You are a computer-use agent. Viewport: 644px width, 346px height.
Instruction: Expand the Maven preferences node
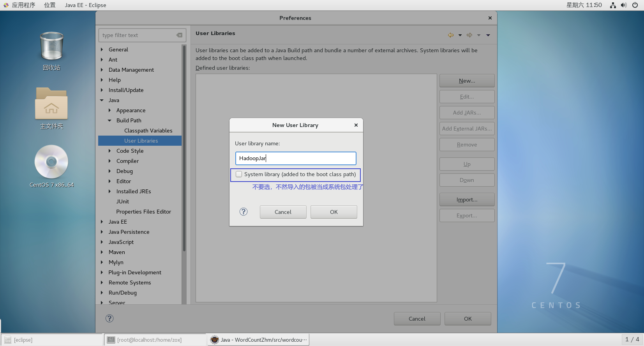click(x=102, y=252)
